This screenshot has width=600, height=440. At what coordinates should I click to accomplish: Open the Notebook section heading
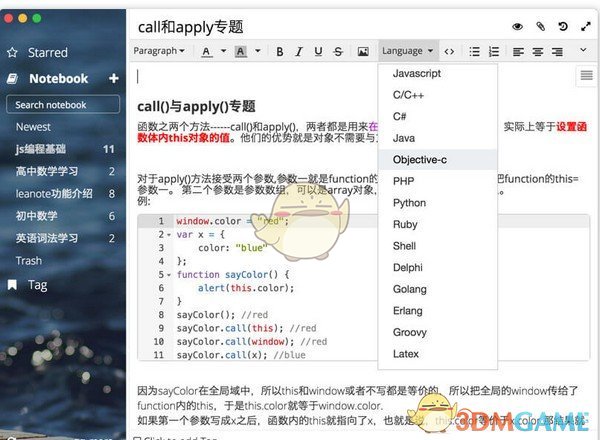59,79
